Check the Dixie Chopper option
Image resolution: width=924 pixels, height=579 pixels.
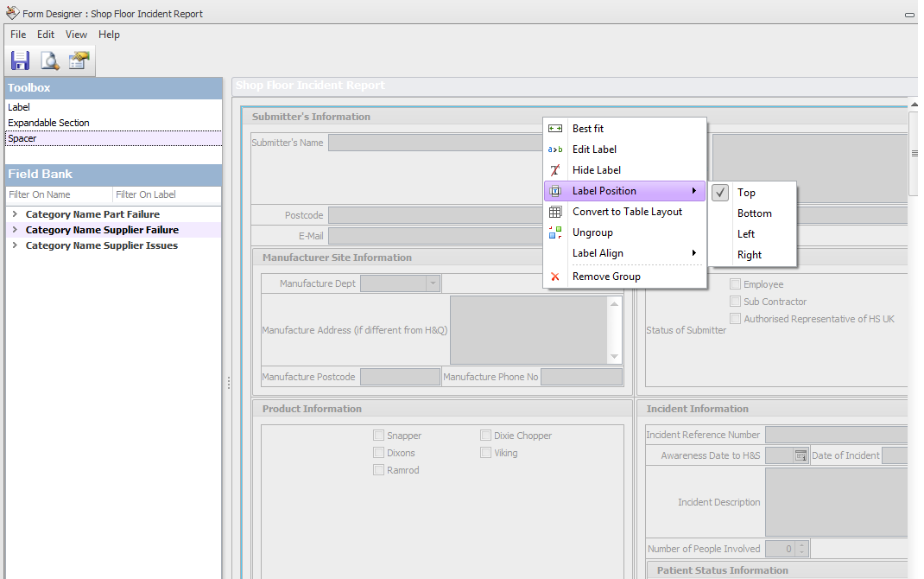pyautogui.click(x=485, y=435)
